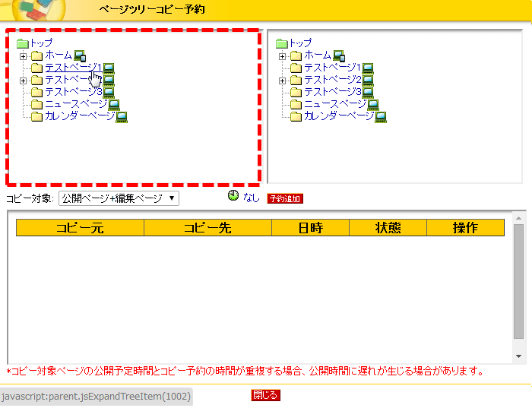Click the コピー先 column header
This screenshot has height=408, width=532.
[208, 228]
